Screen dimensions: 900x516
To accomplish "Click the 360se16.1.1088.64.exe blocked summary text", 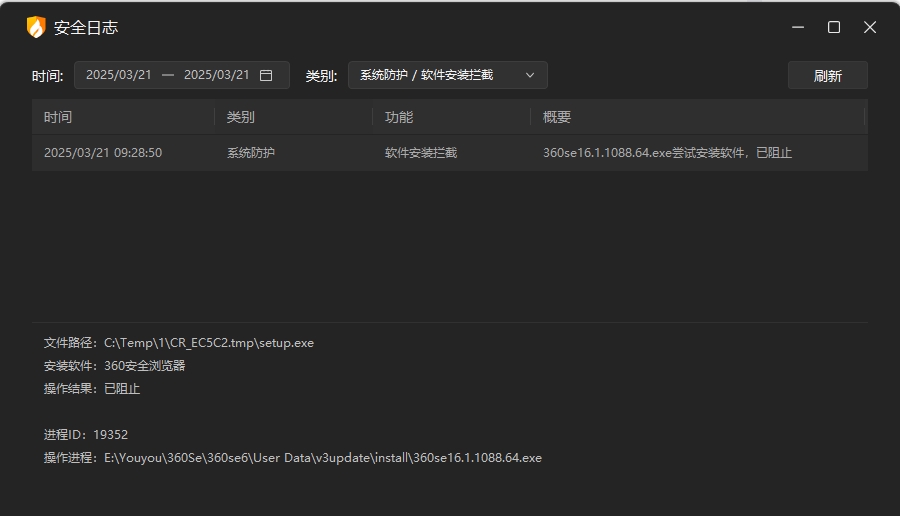I will point(667,153).
